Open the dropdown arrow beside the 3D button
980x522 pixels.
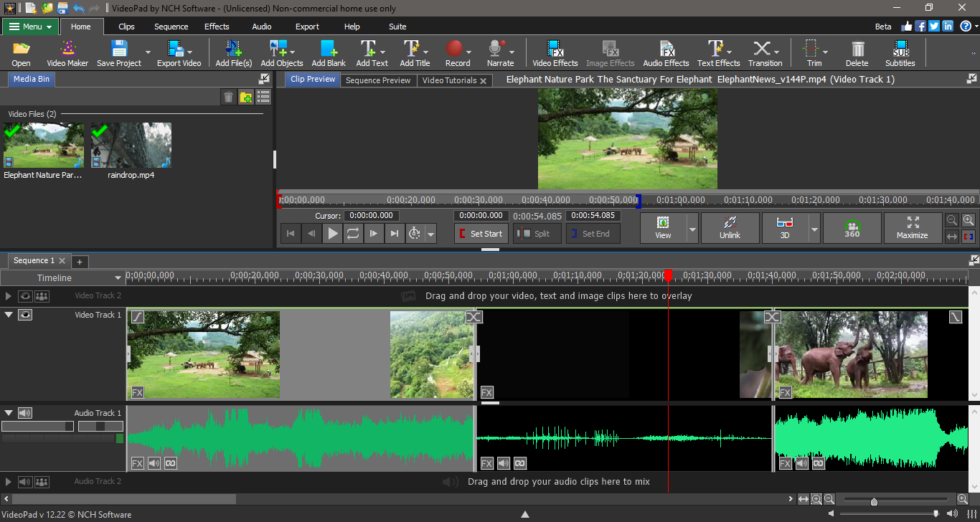[814, 229]
